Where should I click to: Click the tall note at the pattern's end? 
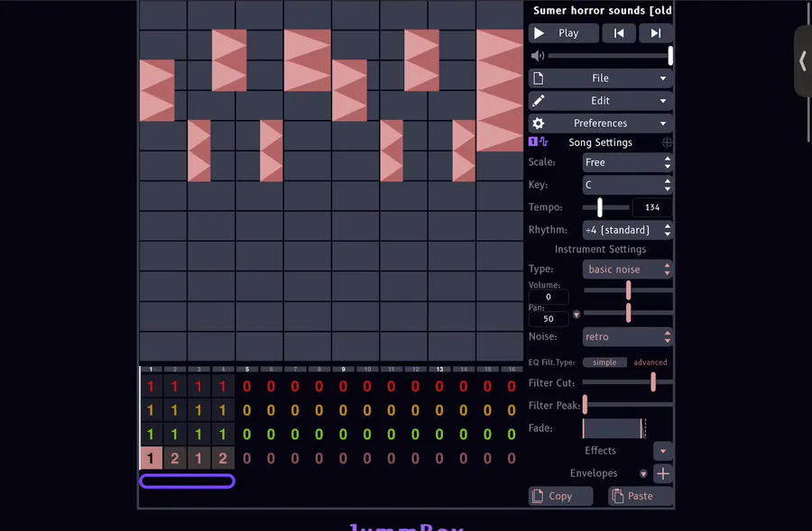pos(500,90)
